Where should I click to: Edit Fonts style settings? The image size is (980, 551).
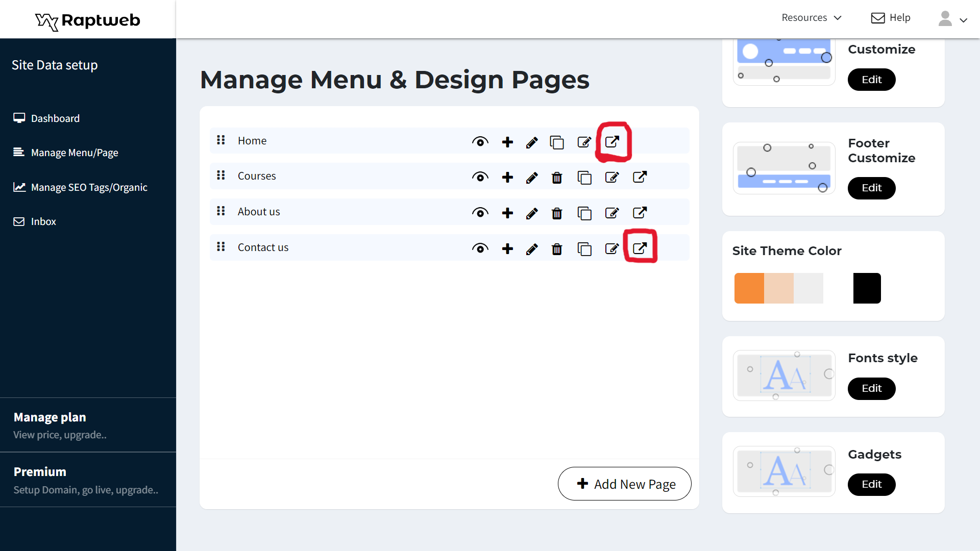[871, 388]
